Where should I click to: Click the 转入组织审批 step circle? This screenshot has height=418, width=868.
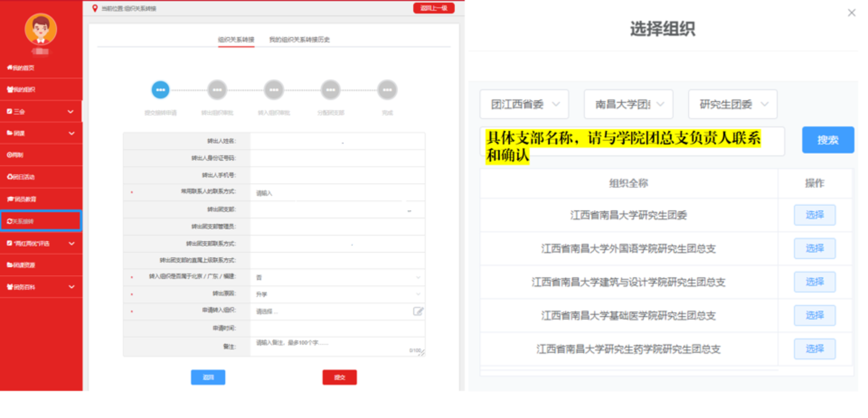pyautogui.click(x=274, y=90)
